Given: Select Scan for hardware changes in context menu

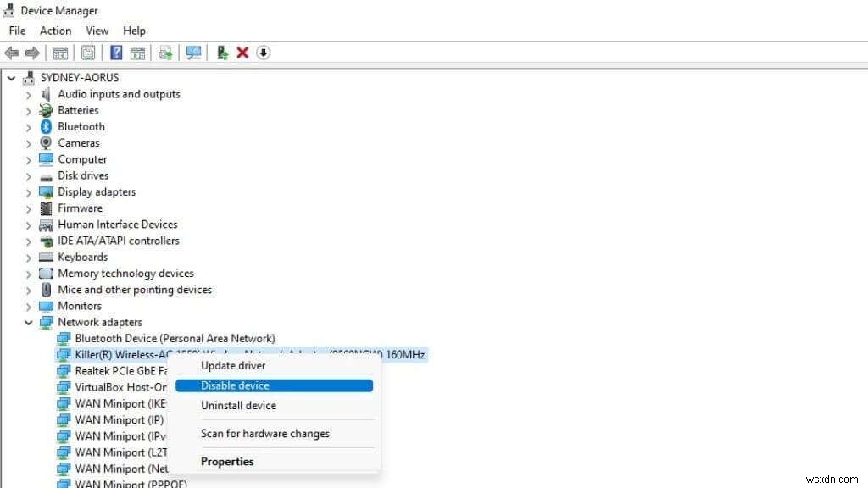Looking at the screenshot, I should [x=266, y=433].
